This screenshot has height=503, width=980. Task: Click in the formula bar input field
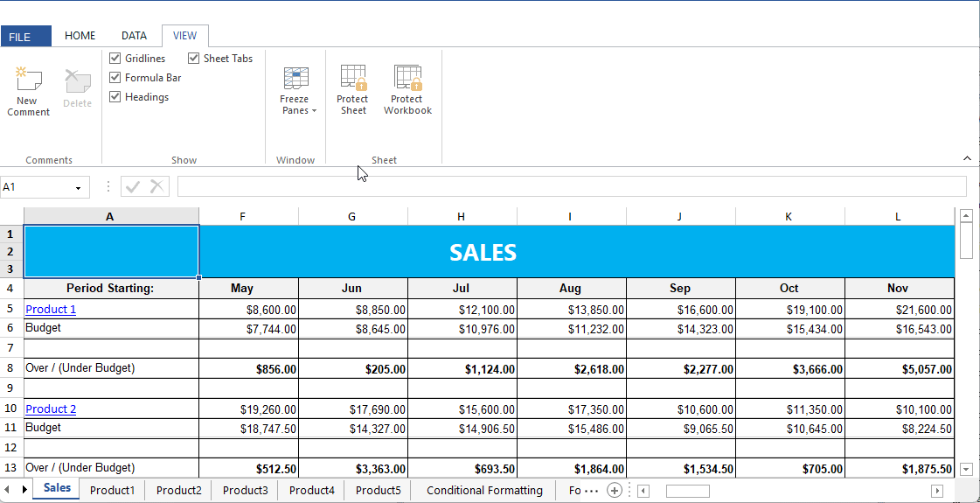[x=572, y=186]
